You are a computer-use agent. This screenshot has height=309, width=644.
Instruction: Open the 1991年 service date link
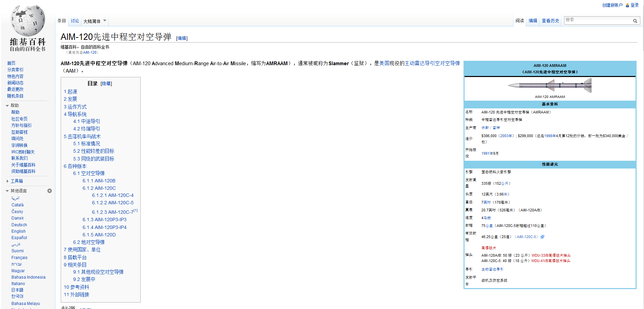click(487, 153)
